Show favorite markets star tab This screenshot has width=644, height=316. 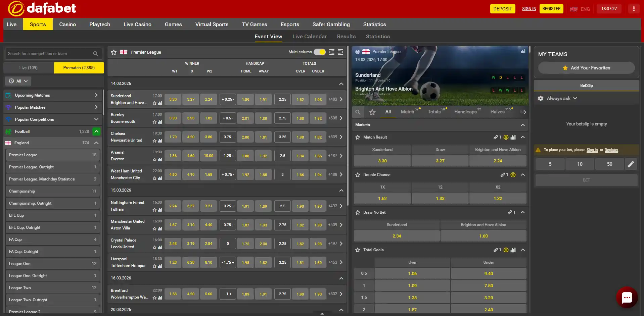372,112
